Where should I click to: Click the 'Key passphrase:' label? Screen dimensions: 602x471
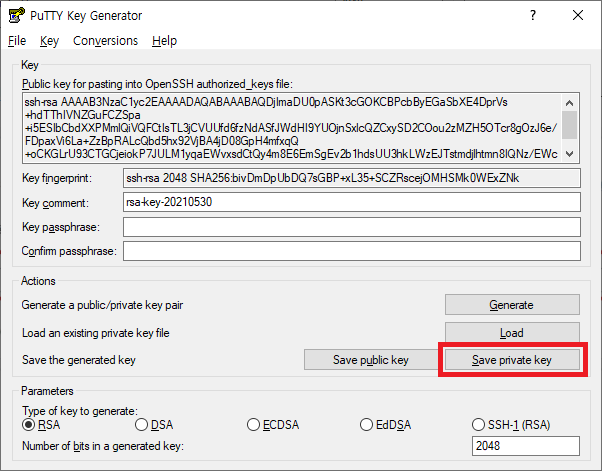pos(61,227)
